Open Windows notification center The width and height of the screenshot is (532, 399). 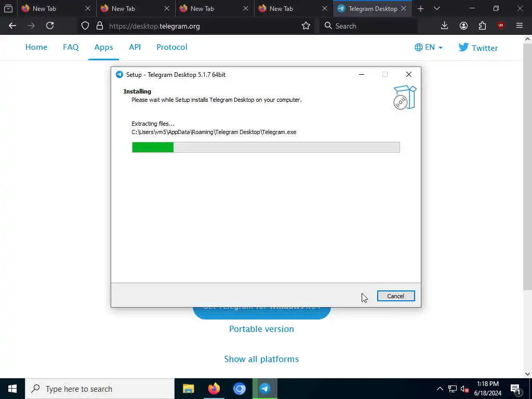point(515,389)
